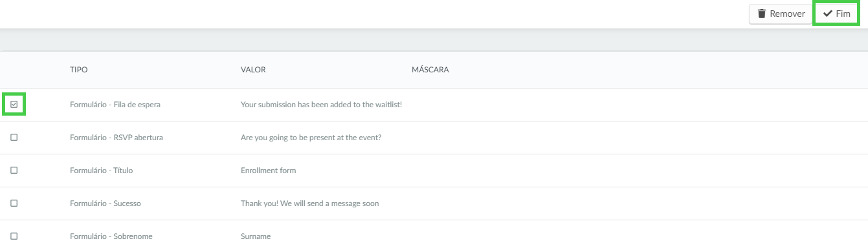The height and width of the screenshot is (250, 868).
Task: Enable the Formulário - Sobrenome checkbox
Action: (14, 236)
